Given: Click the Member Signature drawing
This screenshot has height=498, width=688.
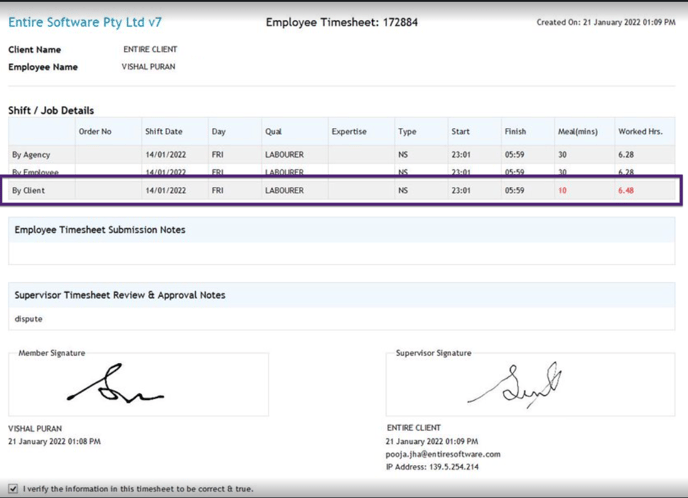Looking at the screenshot, I should [x=115, y=383].
